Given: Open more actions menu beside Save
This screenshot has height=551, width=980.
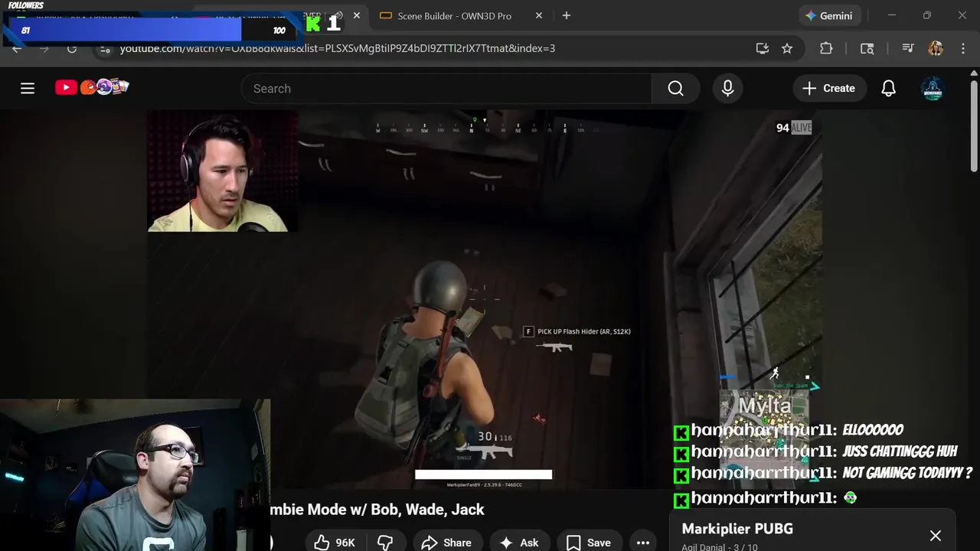Looking at the screenshot, I should click(643, 542).
